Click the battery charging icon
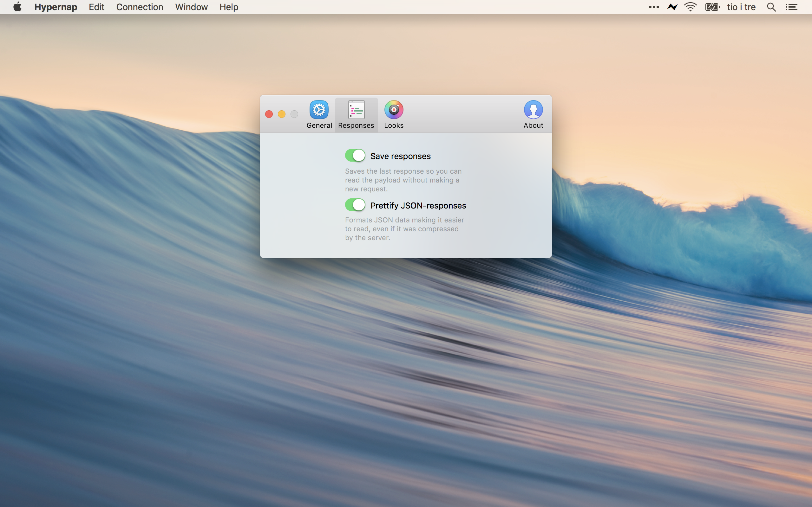The width and height of the screenshot is (812, 507). (712, 7)
